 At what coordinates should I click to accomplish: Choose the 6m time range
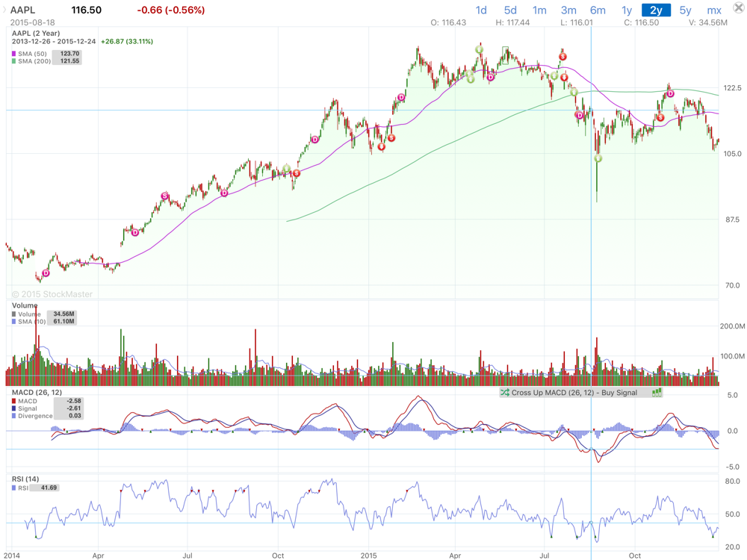[598, 10]
